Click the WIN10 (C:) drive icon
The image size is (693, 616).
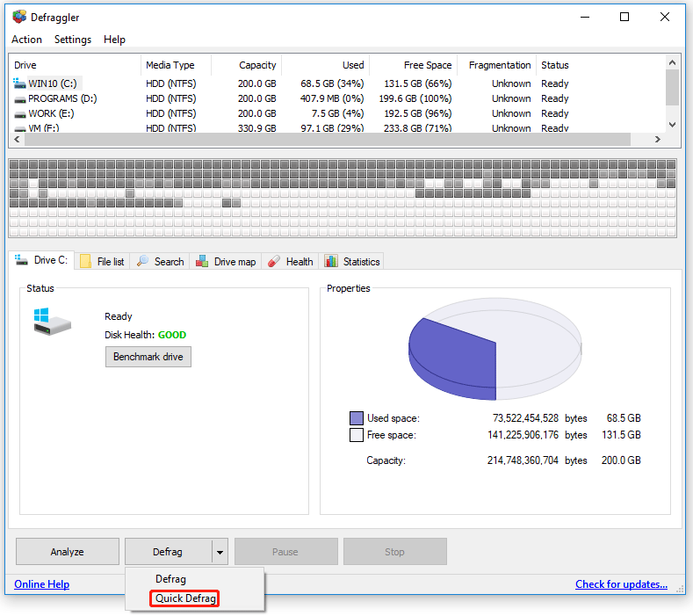click(19, 83)
